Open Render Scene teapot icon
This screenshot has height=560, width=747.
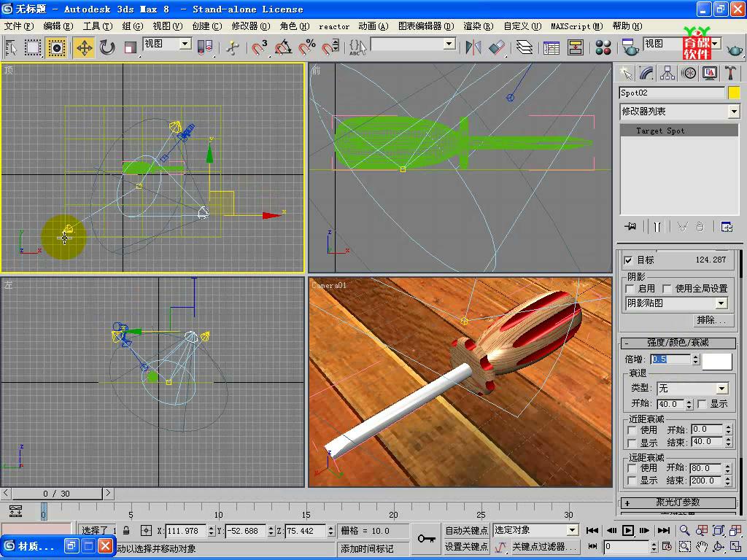pyautogui.click(x=630, y=47)
